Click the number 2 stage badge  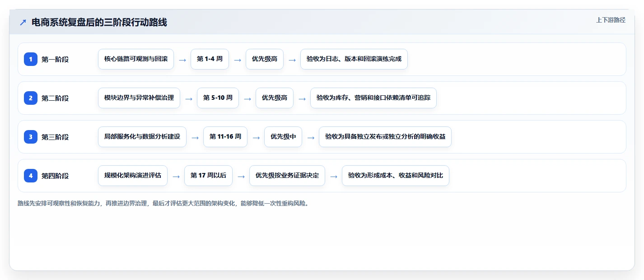(31, 98)
